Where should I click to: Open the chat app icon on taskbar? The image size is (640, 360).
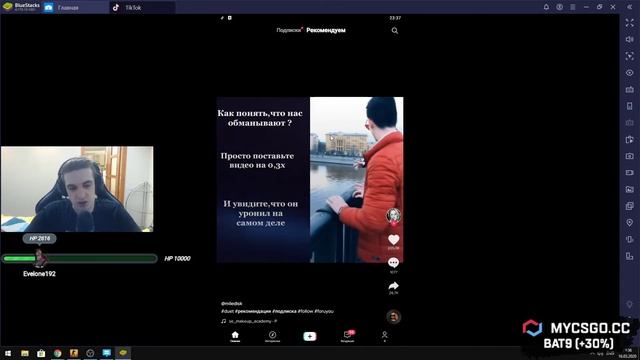pos(107,353)
